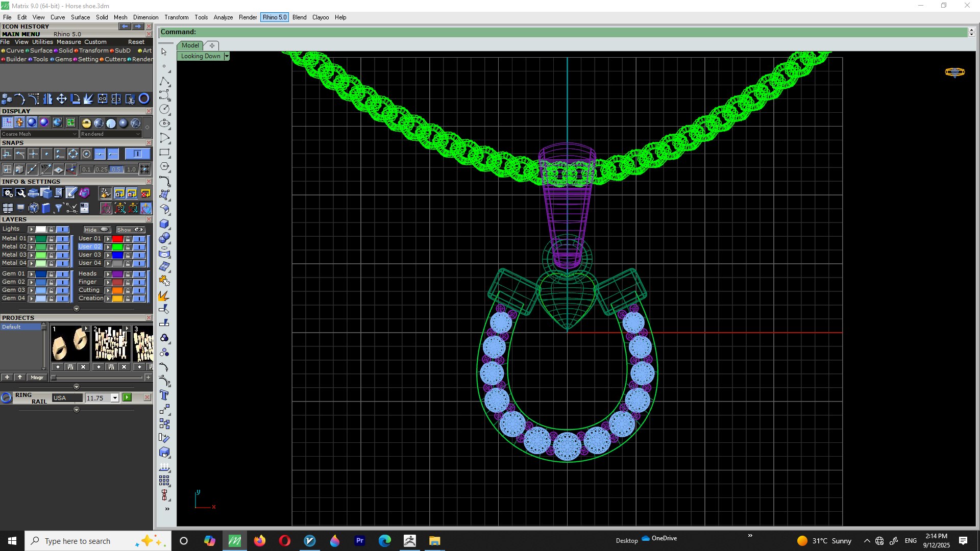This screenshot has height=551, width=980.
Task: Open project thumbnail 1 with two rings
Action: coord(70,344)
